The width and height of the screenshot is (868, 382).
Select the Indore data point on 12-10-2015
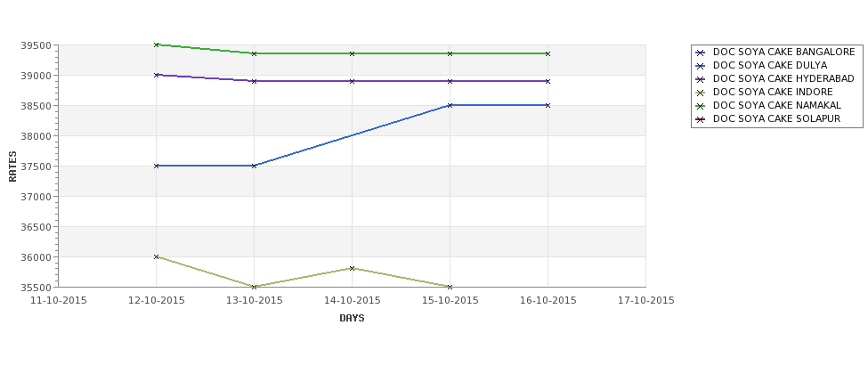[156, 256]
